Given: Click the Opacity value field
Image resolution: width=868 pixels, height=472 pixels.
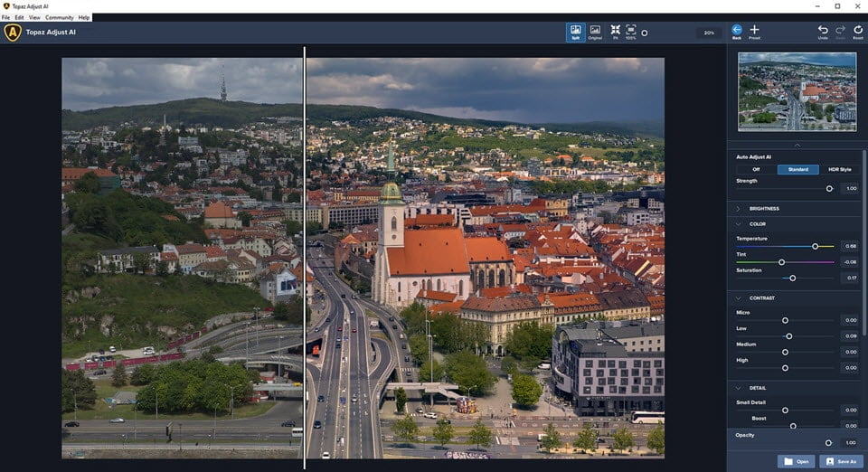Looking at the screenshot, I should coord(851,443).
